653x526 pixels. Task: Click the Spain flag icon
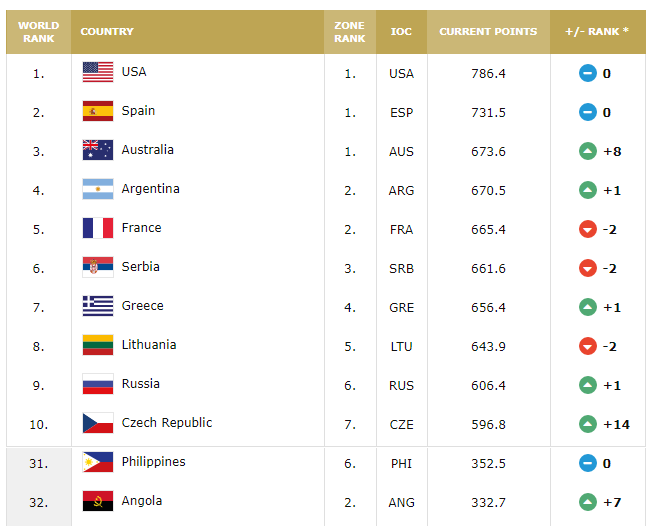[x=98, y=111]
